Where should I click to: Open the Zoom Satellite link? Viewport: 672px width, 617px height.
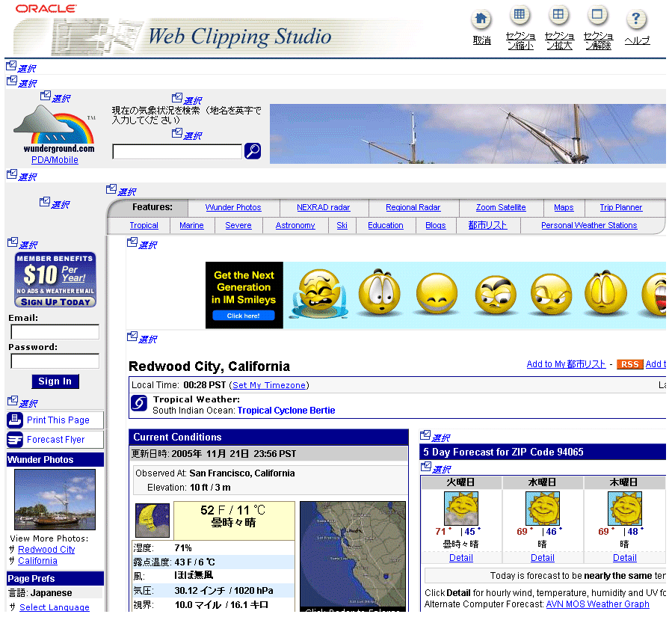click(x=501, y=207)
